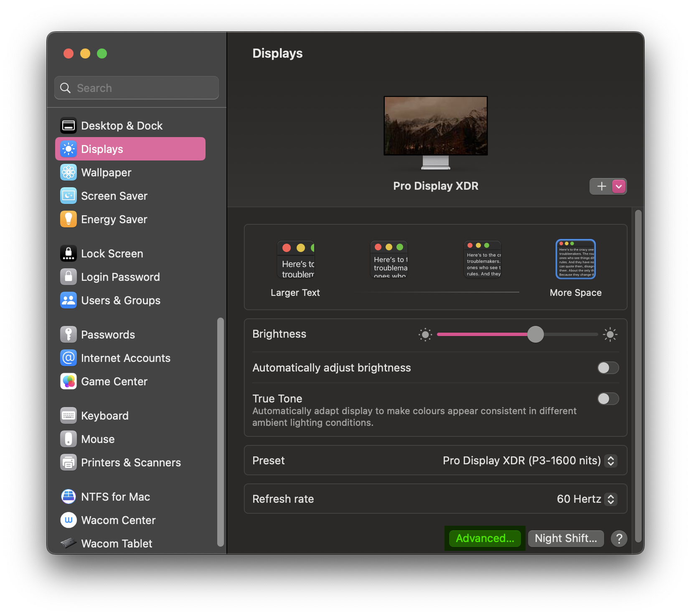Toggle Automatically adjust brightness switch
Image resolution: width=691 pixels, height=616 pixels.
coord(608,368)
